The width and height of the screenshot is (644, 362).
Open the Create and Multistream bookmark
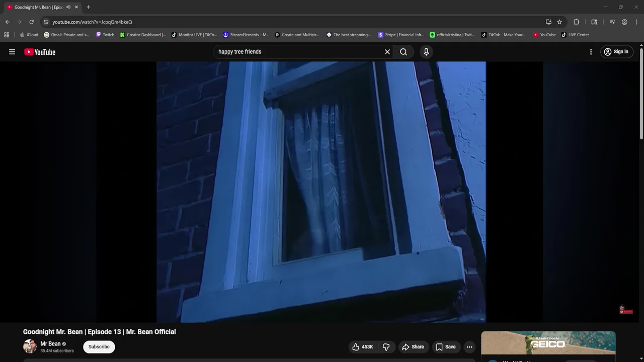click(297, 35)
